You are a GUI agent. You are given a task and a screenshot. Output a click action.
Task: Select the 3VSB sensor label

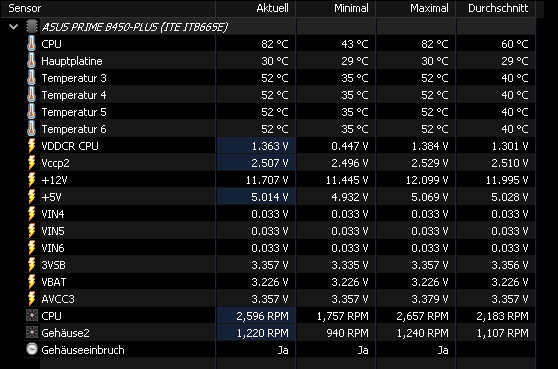pyautogui.click(x=53, y=265)
